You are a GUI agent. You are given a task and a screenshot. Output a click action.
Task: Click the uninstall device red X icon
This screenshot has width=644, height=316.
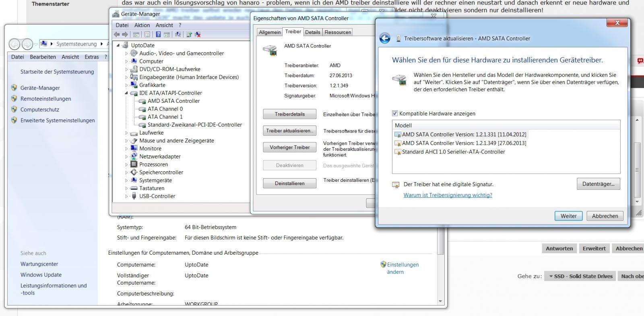[x=198, y=35]
